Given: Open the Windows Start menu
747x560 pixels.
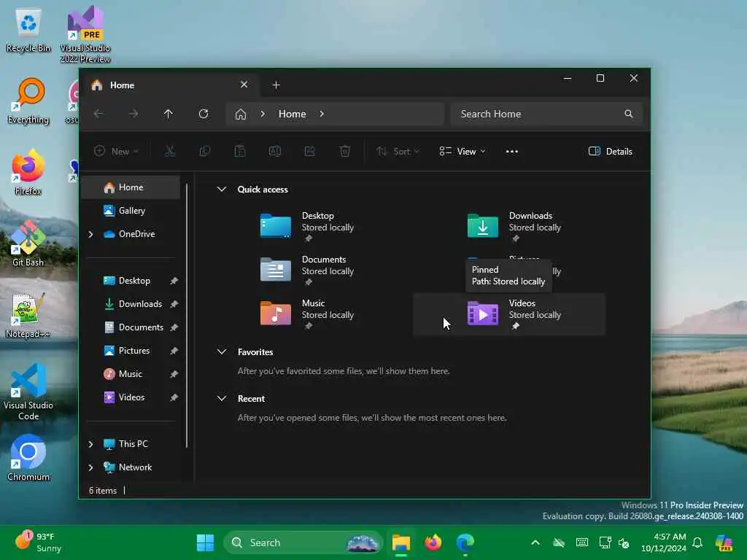Looking at the screenshot, I should point(205,542).
